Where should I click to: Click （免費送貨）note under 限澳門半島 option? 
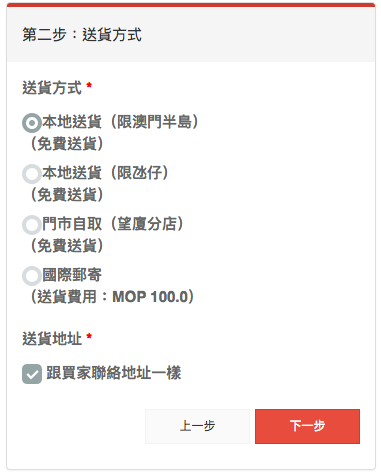click(67, 144)
